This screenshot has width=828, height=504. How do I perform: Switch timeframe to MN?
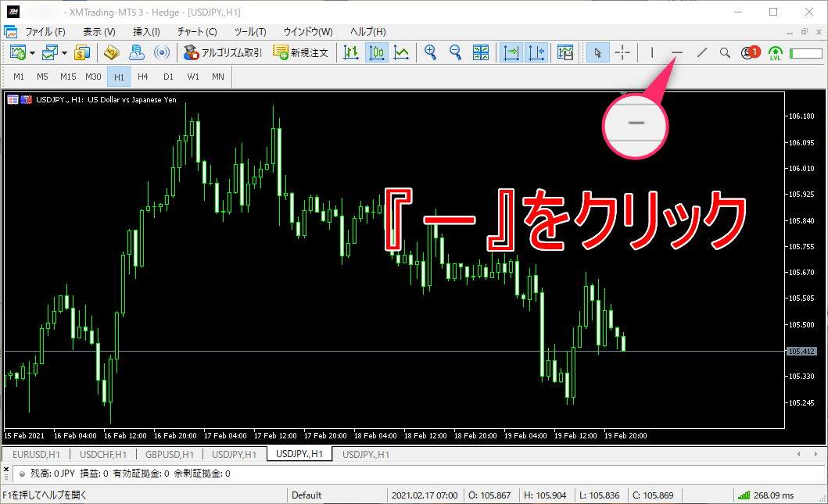(218, 77)
